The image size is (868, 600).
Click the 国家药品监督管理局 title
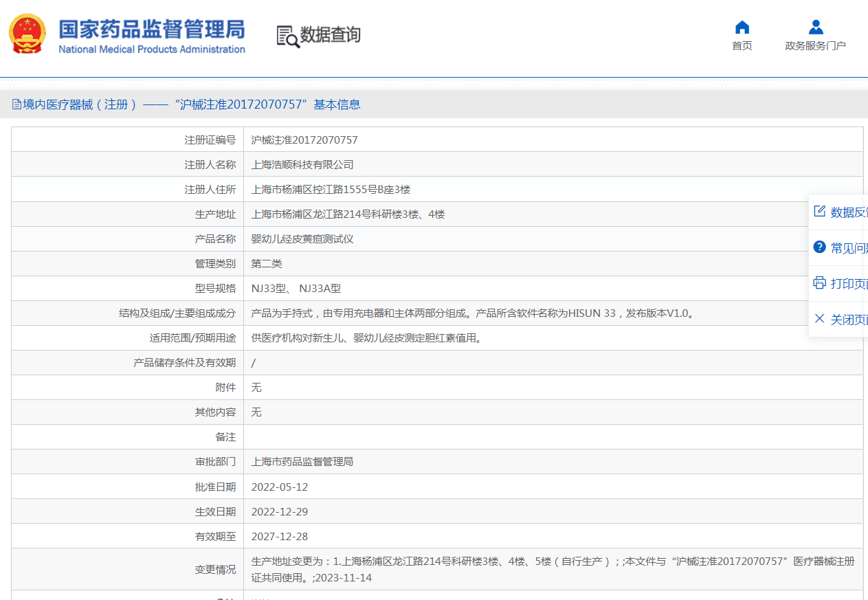coord(151,30)
